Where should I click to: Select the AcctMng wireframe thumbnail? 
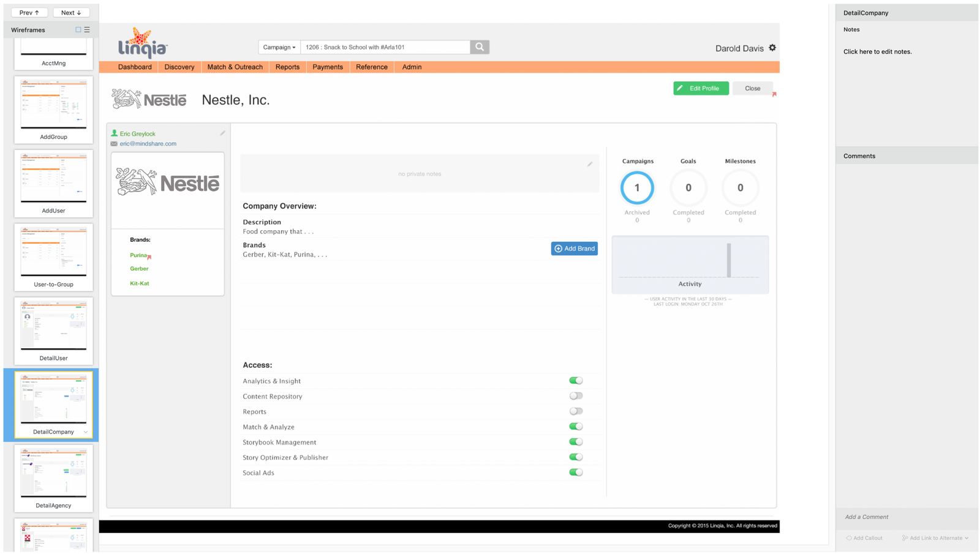click(x=53, y=54)
